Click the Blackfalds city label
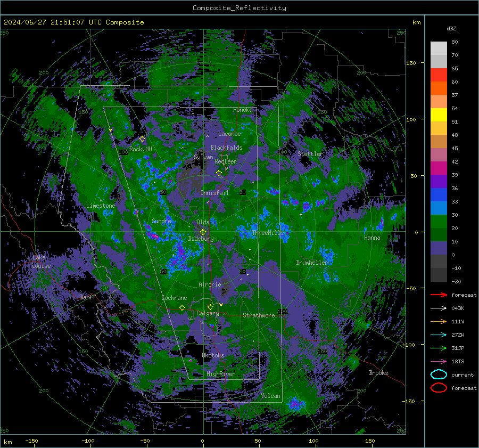This screenshot has height=448, width=479. coord(226,148)
